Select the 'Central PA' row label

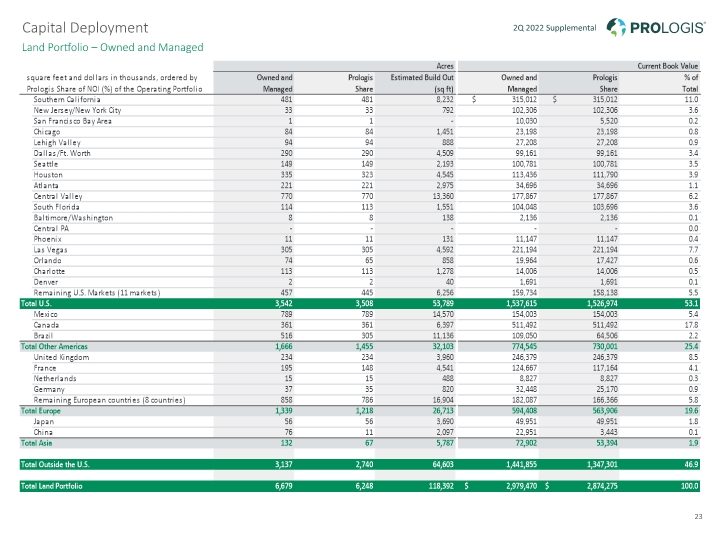point(51,229)
